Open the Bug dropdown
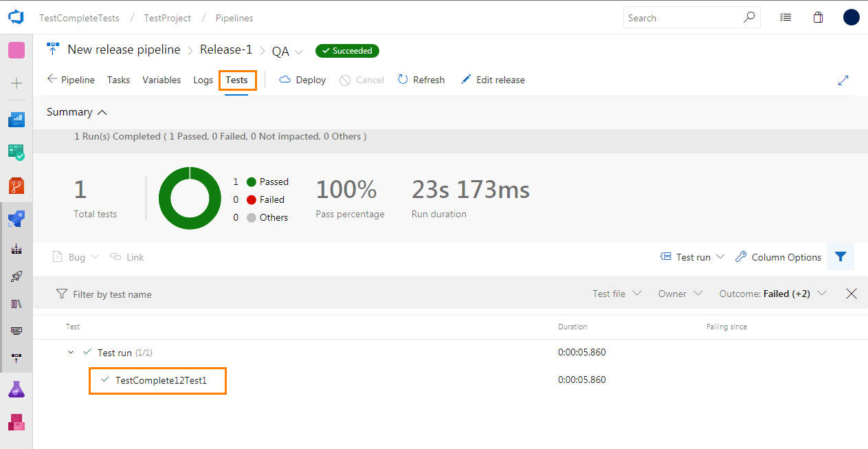Viewport: 868px width, 449px height. (76, 257)
